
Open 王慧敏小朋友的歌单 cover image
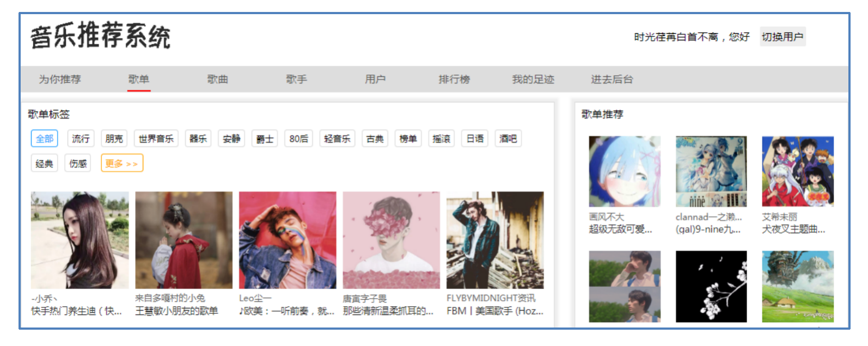click(x=184, y=240)
